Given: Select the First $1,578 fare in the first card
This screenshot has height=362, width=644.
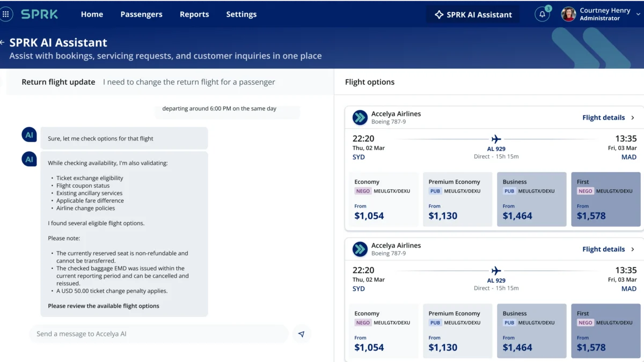Looking at the screenshot, I should (x=606, y=199).
